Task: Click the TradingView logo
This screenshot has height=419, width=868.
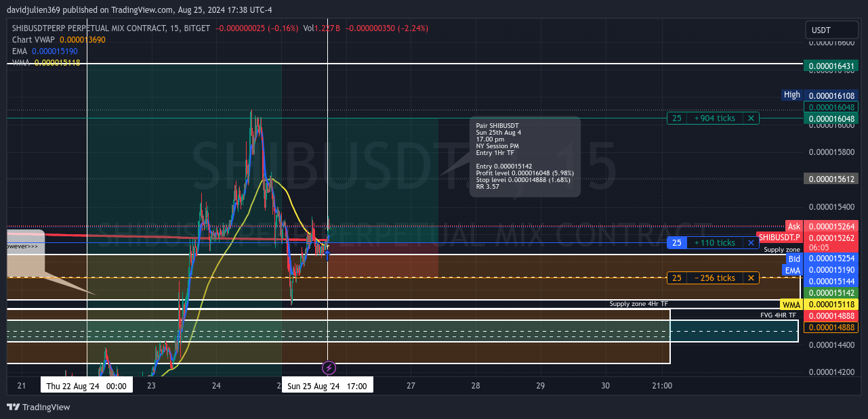Action: 38,407
